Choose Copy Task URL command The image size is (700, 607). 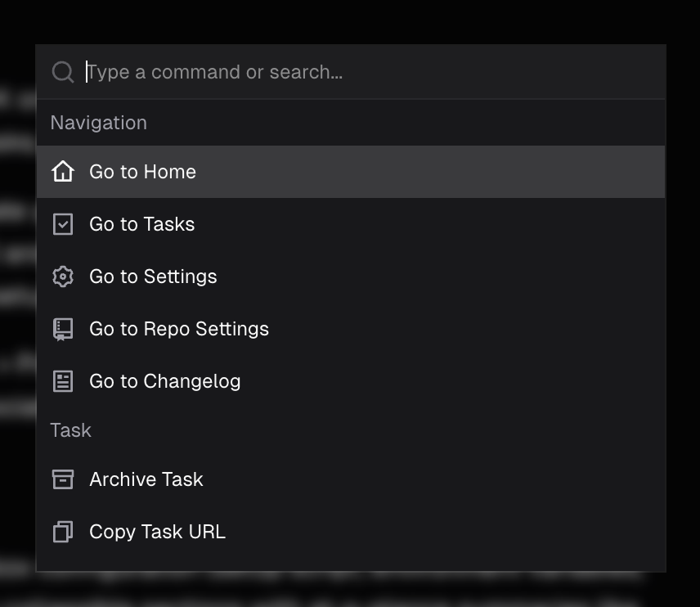[157, 532]
